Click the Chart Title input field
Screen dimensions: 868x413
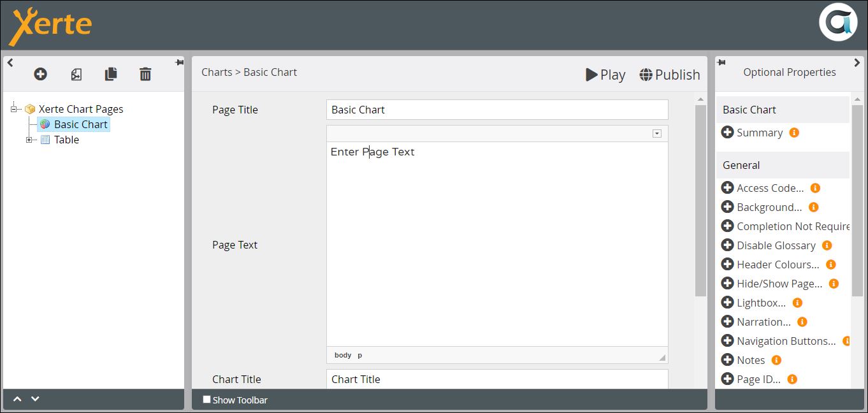click(x=496, y=379)
